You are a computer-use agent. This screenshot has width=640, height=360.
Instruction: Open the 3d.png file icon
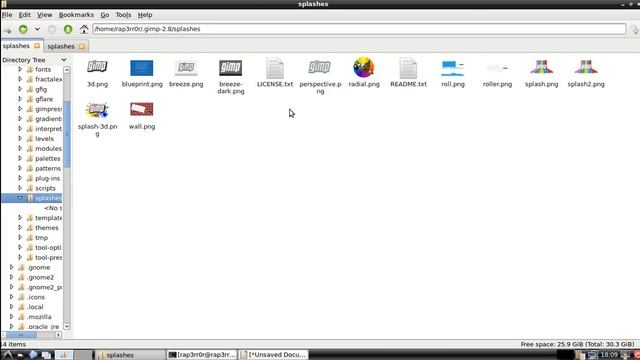[x=97, y=67]
